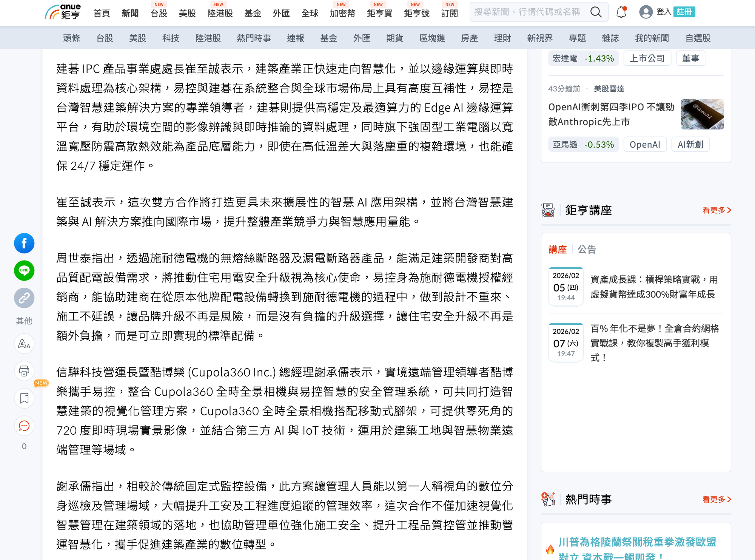Open 加密幣 in top navigation
The image size is (755, 560).
click(342, 13)
